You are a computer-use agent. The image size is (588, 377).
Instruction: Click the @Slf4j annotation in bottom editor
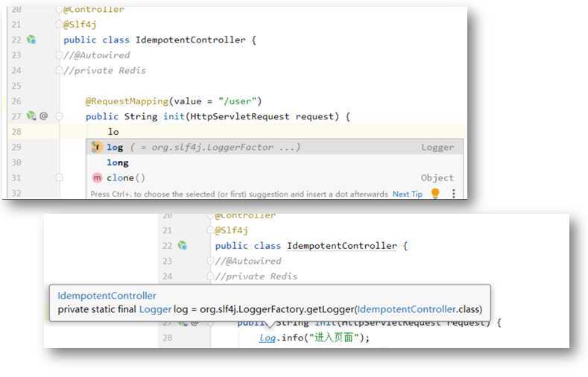point(231,230)
